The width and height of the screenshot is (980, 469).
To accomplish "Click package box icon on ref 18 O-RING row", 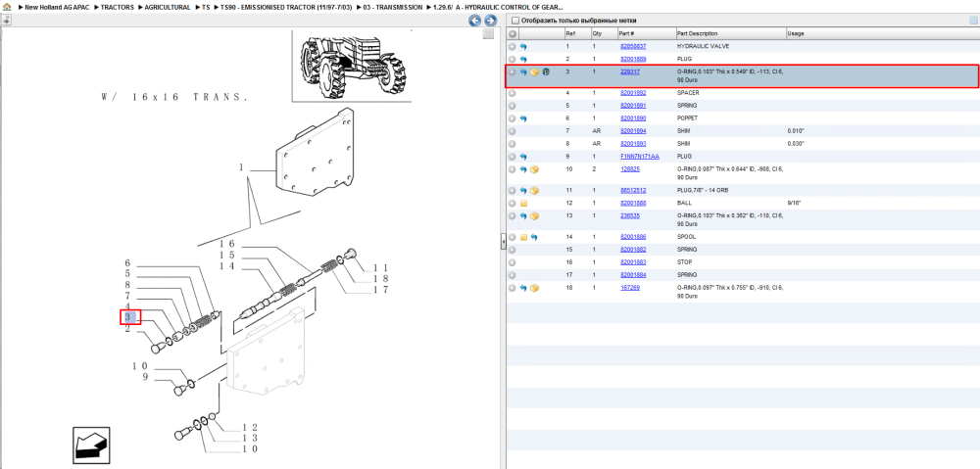I will point(534,289).
